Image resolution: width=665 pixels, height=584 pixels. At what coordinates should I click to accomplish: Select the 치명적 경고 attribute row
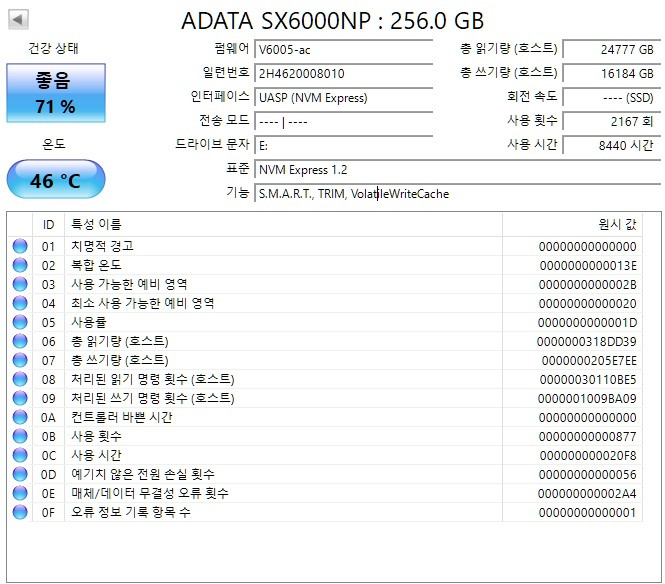(325, 246)
